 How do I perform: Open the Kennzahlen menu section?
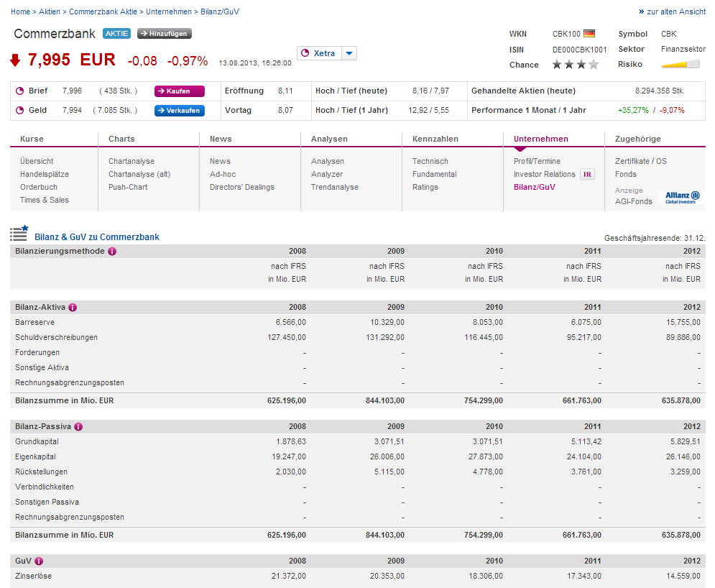pos(435,139)
